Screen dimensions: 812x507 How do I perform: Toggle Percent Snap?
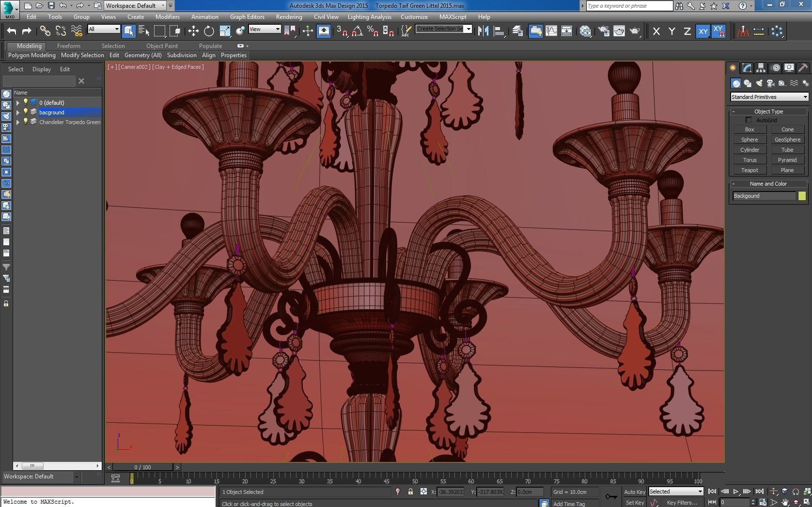pyautogui.click(x=373, y=31)
